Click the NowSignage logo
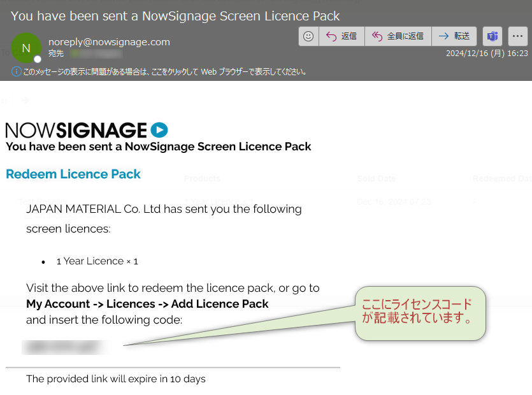This screenshot has height=395, width=532. point(87,131)
